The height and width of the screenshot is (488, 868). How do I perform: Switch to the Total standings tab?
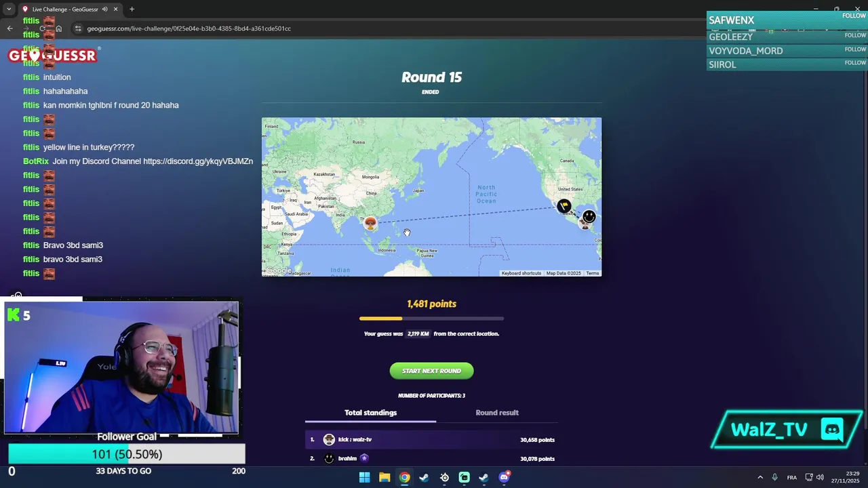(x=370, y=413)
